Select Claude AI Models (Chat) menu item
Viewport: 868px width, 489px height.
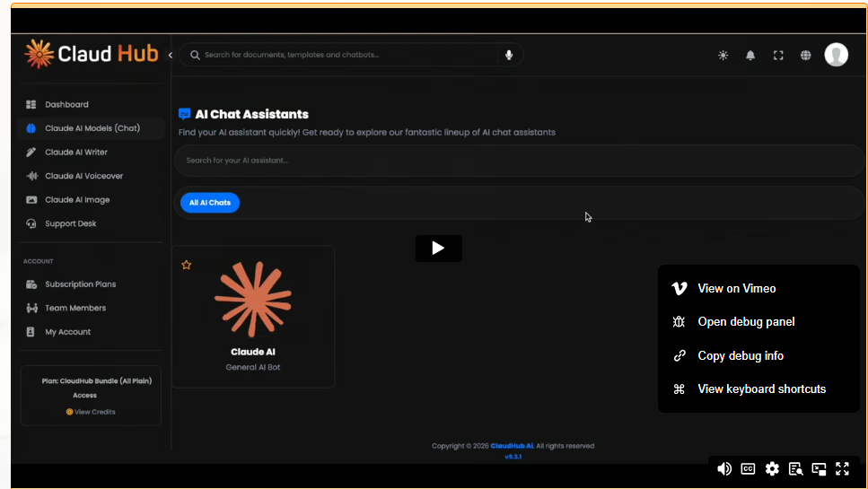(x=91, y=128)
